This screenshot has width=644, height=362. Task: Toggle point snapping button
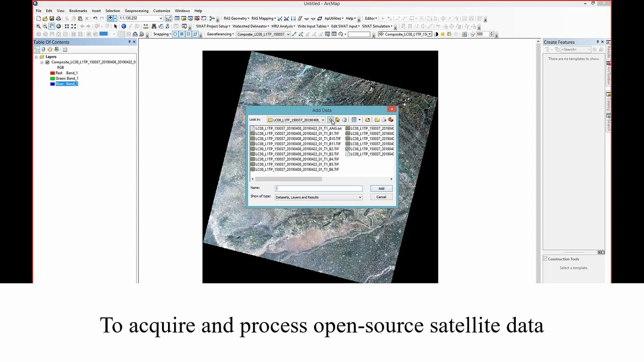point(175,34)
